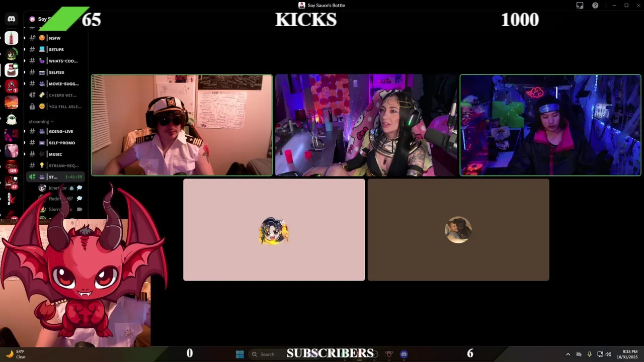Open Discord inbox icon in title bar
The image size is (644, 362).
point(580,6)
